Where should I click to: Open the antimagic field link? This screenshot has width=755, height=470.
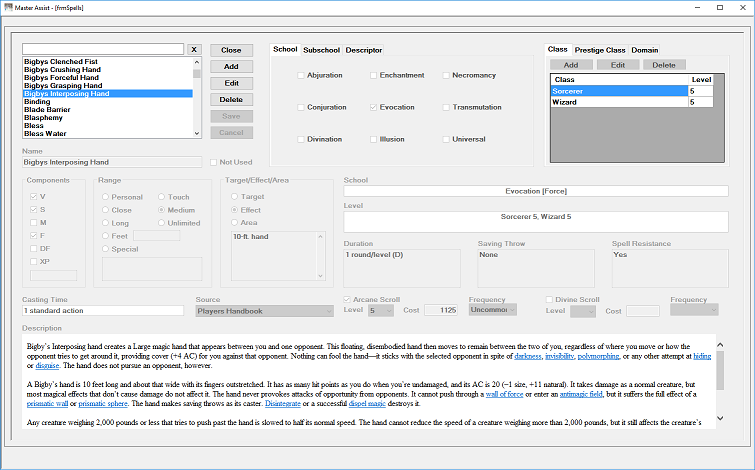[x=581, y=394]
